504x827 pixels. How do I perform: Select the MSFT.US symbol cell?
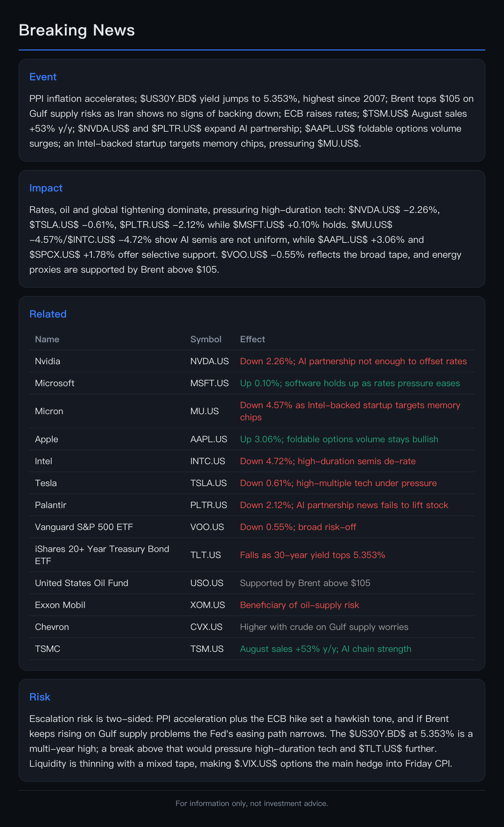(210, 383)
